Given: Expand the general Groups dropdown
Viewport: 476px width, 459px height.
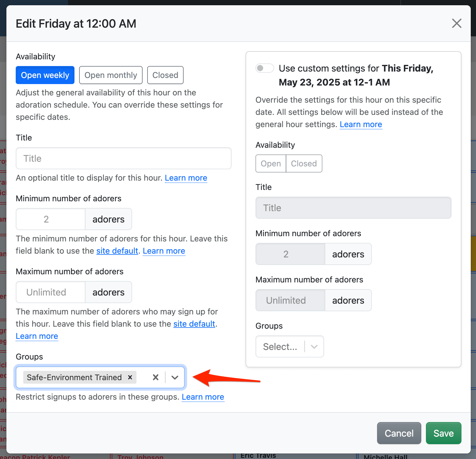Looking at the screenshot, I should 175,377.
